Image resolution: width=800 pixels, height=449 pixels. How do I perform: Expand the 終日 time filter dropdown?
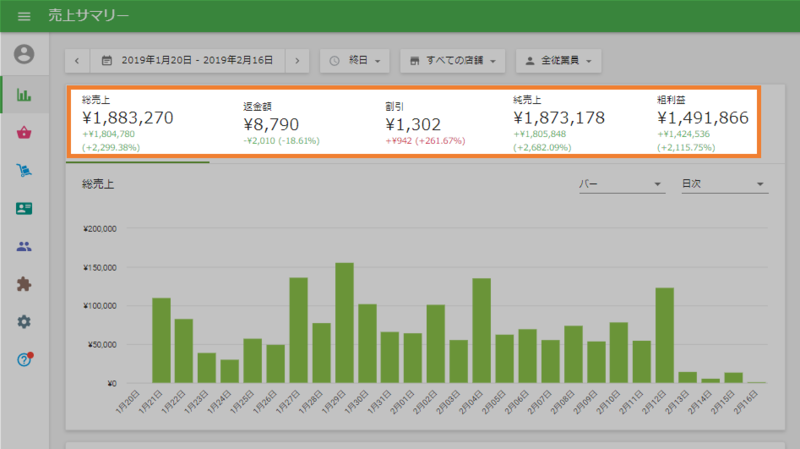tap(355, 61)
